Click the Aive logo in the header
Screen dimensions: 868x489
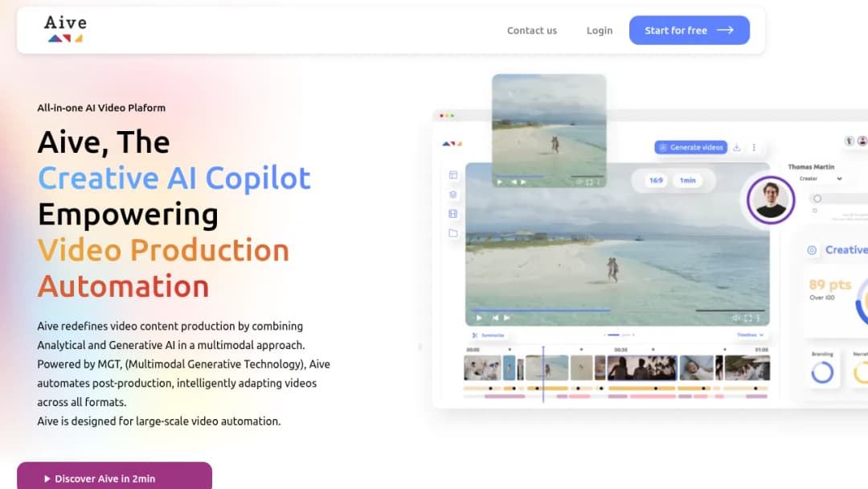click(x=65, y=29)
